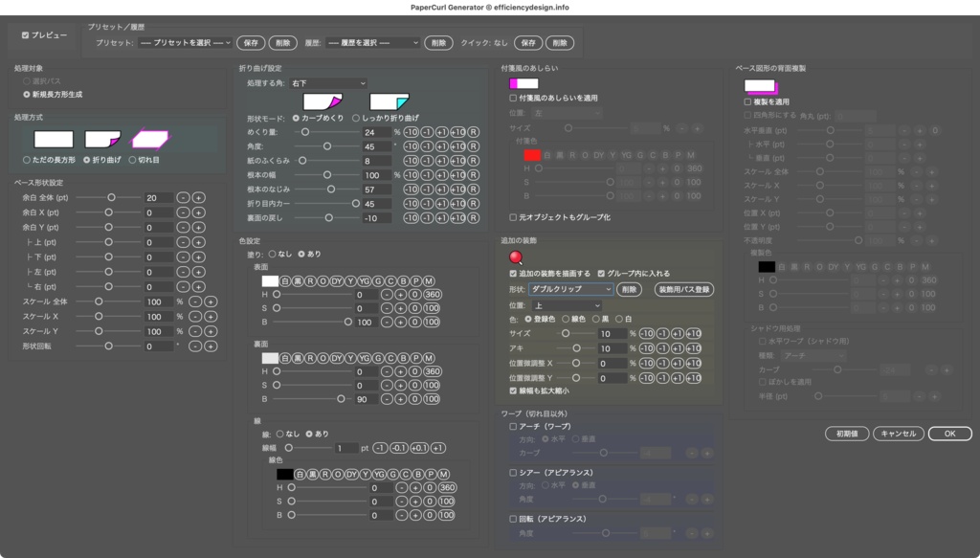Click the めくり量 slider handle
The height and width of the screenshot is (558, 980).
click(305, 132)
